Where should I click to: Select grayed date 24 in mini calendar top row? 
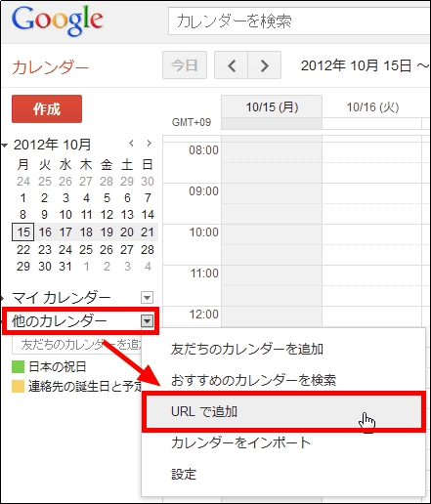[23, 181]
